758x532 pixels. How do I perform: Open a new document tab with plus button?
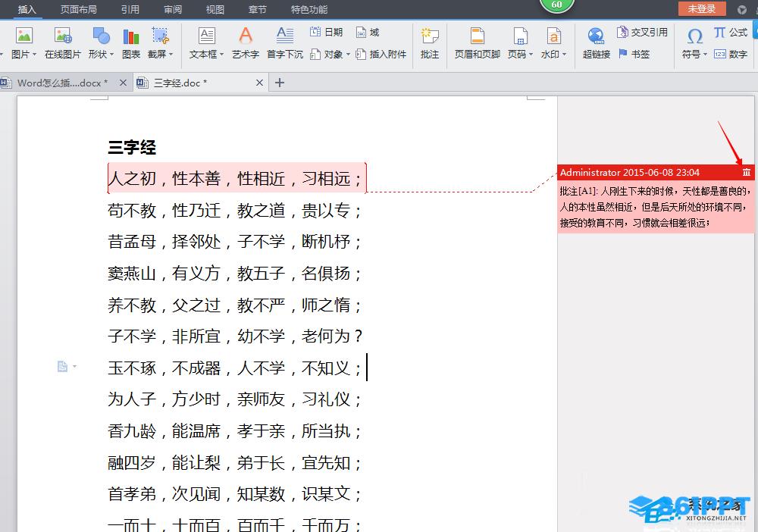tap(280, 83)
